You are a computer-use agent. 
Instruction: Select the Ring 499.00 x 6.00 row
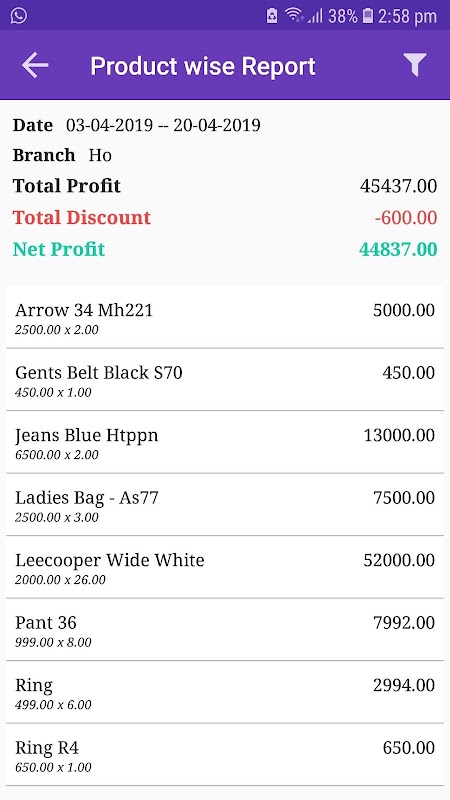(225, 692)
